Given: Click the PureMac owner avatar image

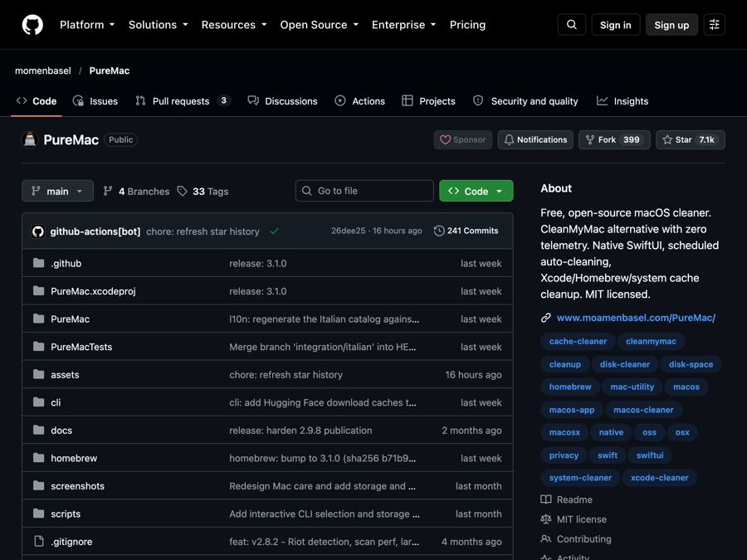Looking at the screenshot, I should pos(30,139).
